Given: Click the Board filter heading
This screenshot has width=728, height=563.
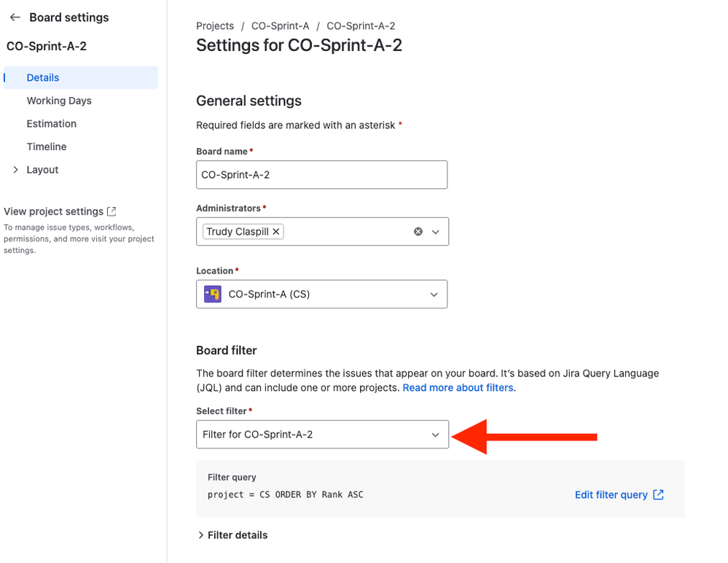Looking at the screenshot, I should click(x=227, y=350).
